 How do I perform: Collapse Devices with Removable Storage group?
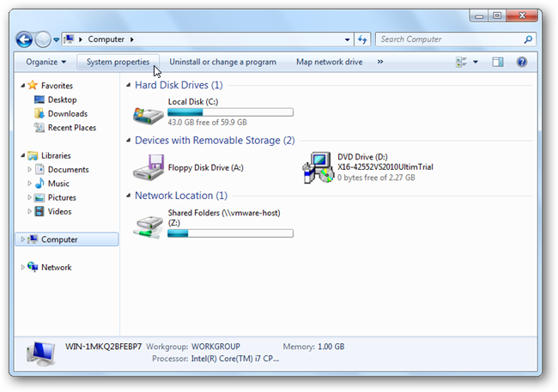pos(129,140)
